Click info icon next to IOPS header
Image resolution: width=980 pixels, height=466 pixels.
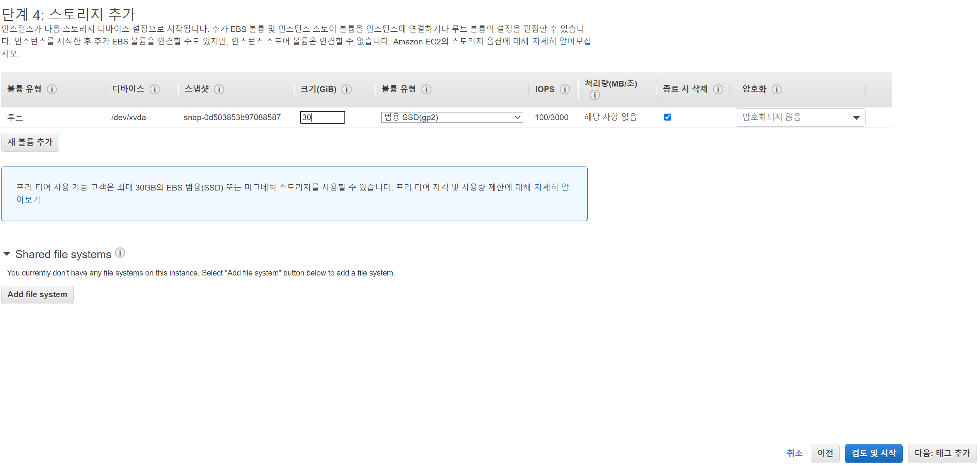coord(565,89)
